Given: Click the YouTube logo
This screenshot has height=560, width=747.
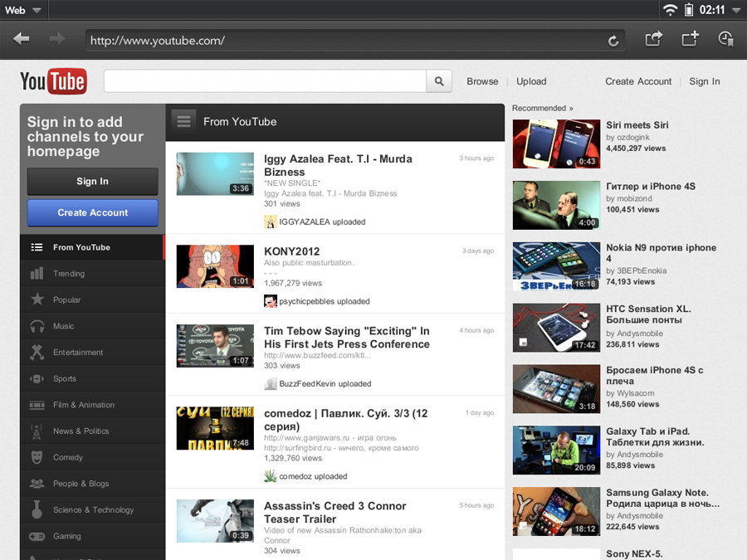Looking at the screenshot, I should click(53, 81).
